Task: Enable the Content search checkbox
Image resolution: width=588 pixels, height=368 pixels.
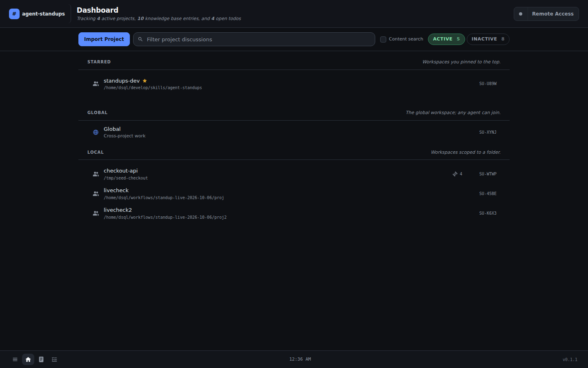Action: tap(383, 39)
